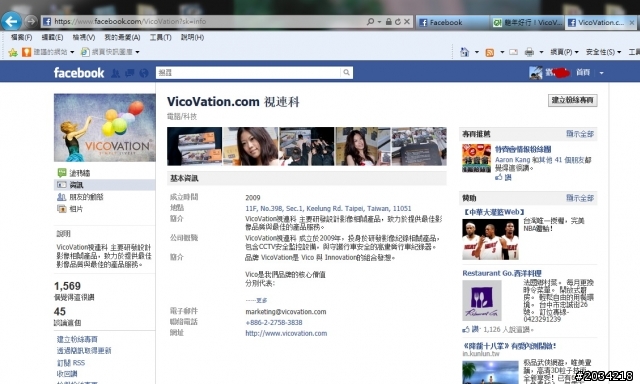Image resolution: width=640 pixels, height=384 pixels.
Task: Click the thumbs-up like icon under 特賣會情報粉絲團
Action: [x=499, y=177]
